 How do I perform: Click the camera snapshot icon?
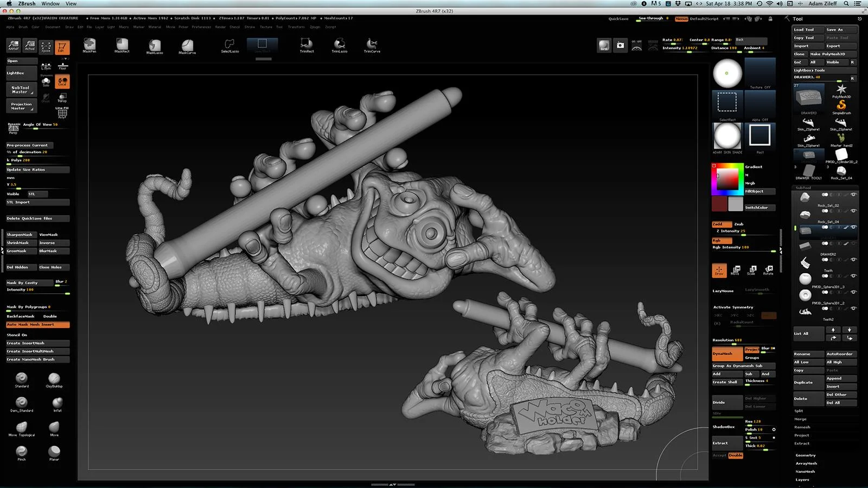[x=620, y=46]
